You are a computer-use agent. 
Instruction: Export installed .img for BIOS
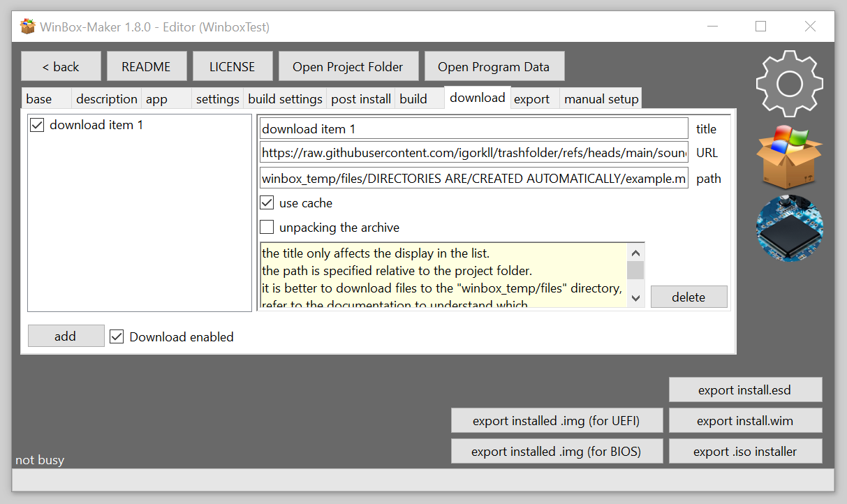pyautogui.click(x=557, y=451)
